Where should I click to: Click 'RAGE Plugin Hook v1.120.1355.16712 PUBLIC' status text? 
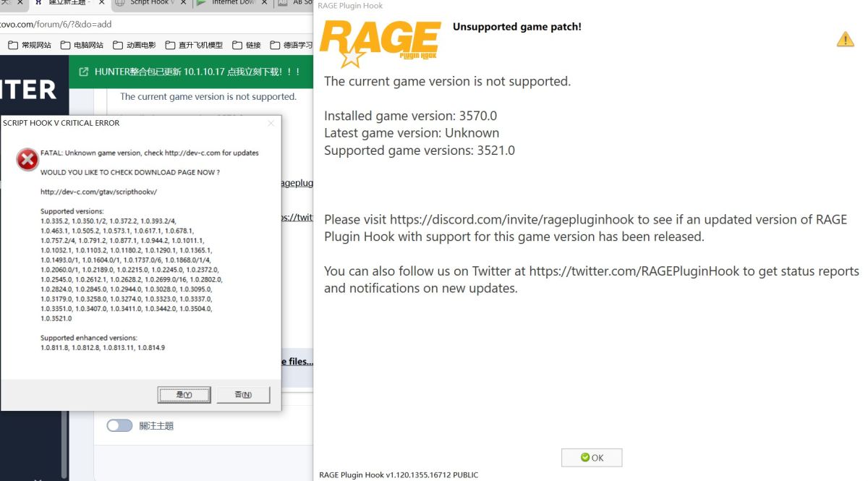[x=399, y=475]
